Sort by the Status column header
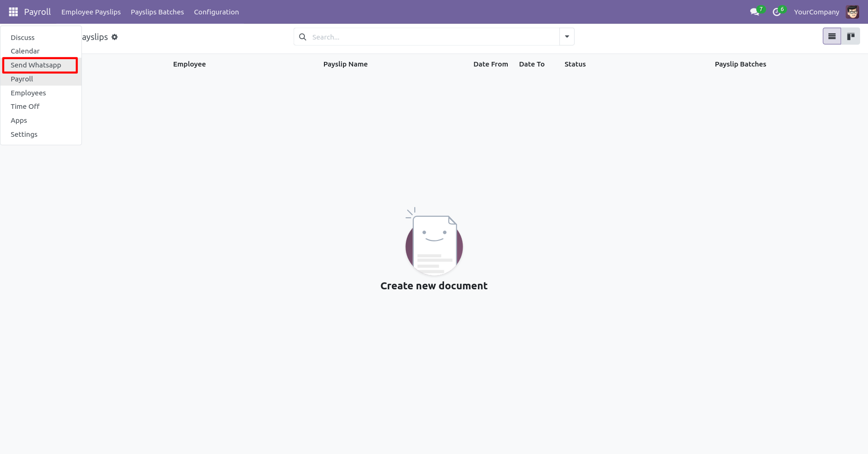 point(575,64)
